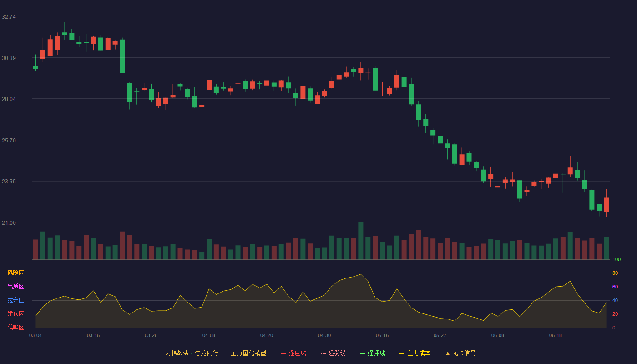Click the 出货区 zone label
The width and height of the screenshot is (637, 364).
pos(15,287)
